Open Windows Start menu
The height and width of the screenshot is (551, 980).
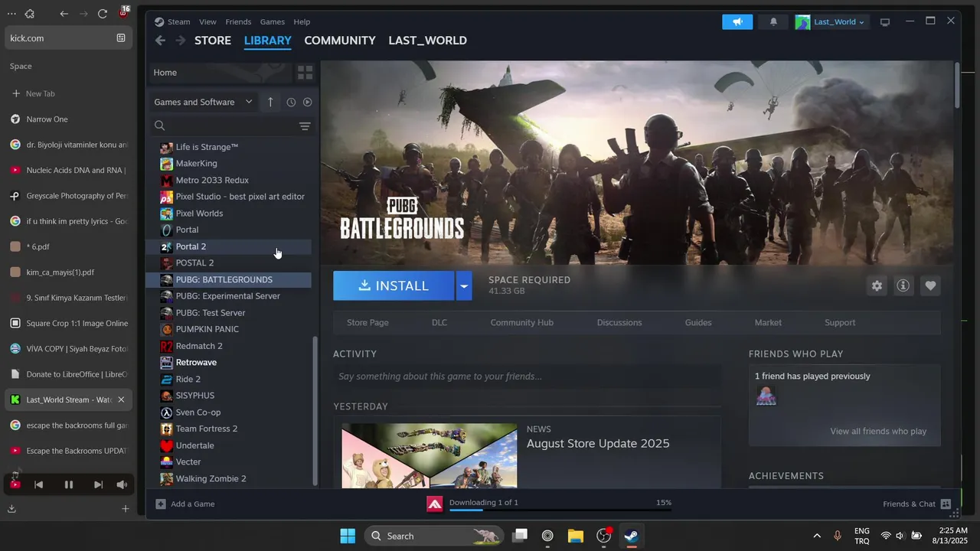click(348, 536)
